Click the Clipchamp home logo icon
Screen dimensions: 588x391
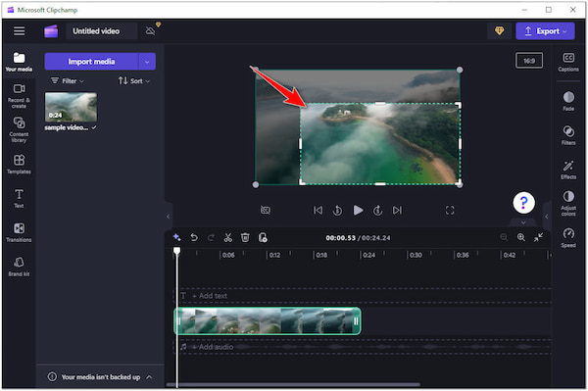[51, 31]
